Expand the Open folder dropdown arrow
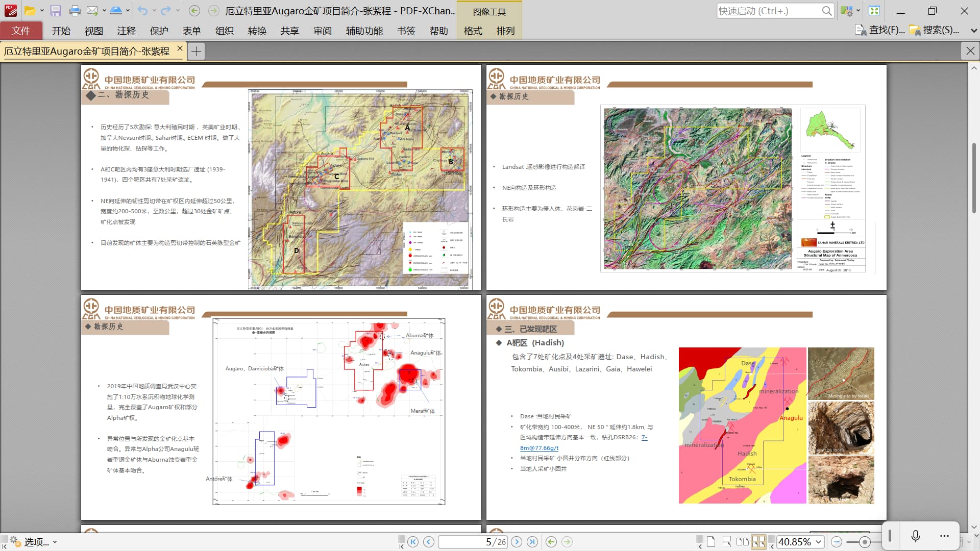 42,11
